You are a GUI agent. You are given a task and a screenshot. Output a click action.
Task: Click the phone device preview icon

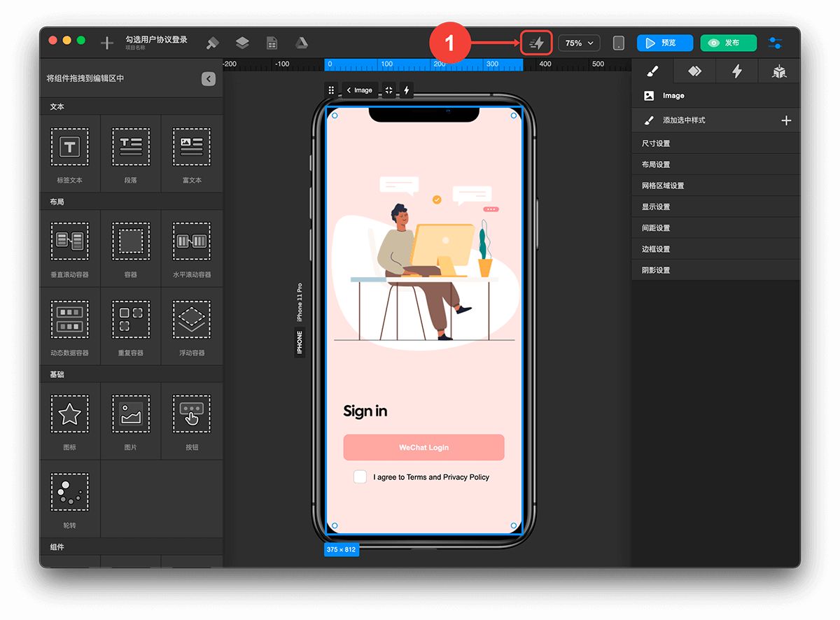[618, 43]
